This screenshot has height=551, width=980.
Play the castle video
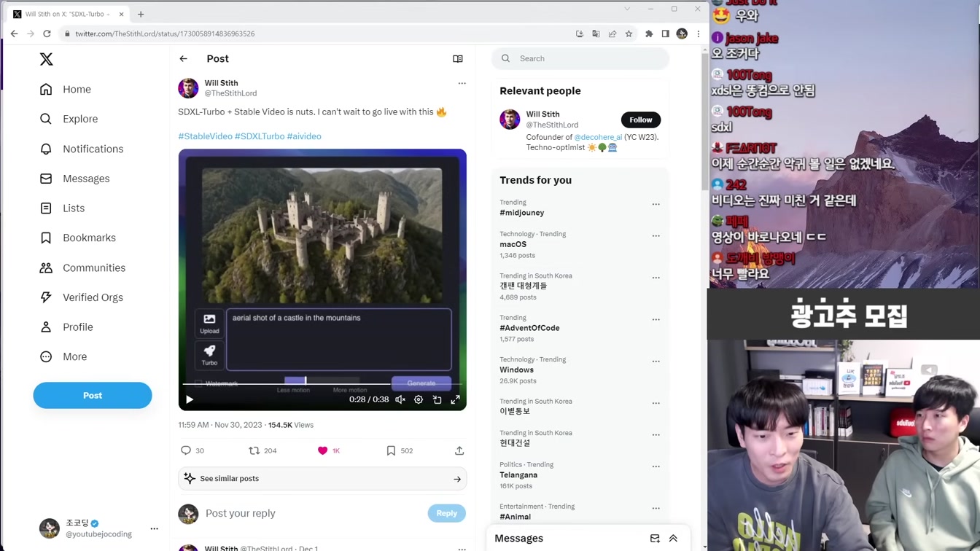(190, 399)
